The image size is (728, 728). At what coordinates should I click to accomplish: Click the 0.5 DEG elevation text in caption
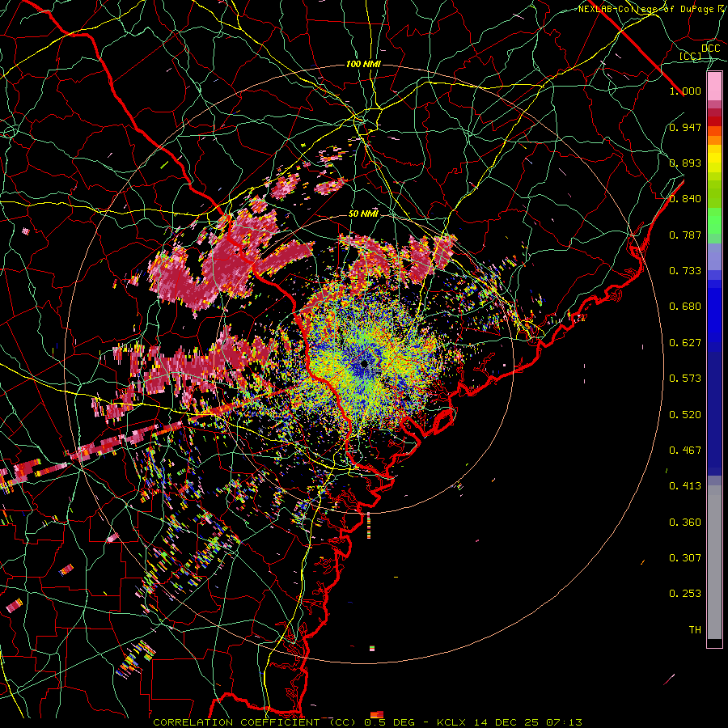tap(390, 722)
